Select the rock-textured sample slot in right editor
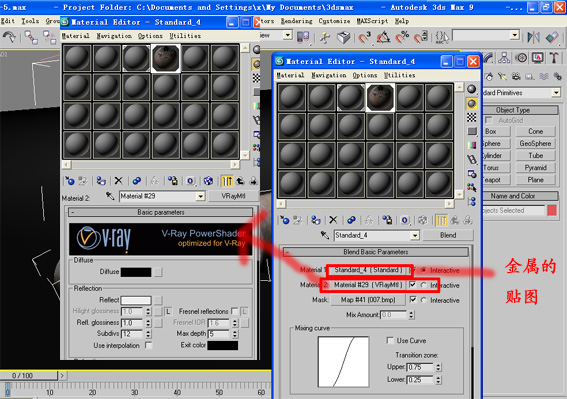Viewport: 567px width, 399px height. pos(380,97)
